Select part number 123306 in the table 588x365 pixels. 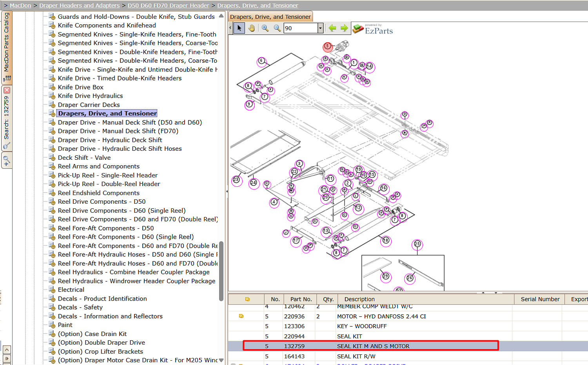pyautogui.click(x=294, y=326)
